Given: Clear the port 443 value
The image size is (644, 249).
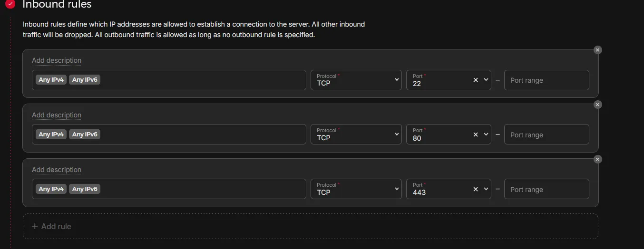Looking at the screenshot, I should click(x=476, y=190).
